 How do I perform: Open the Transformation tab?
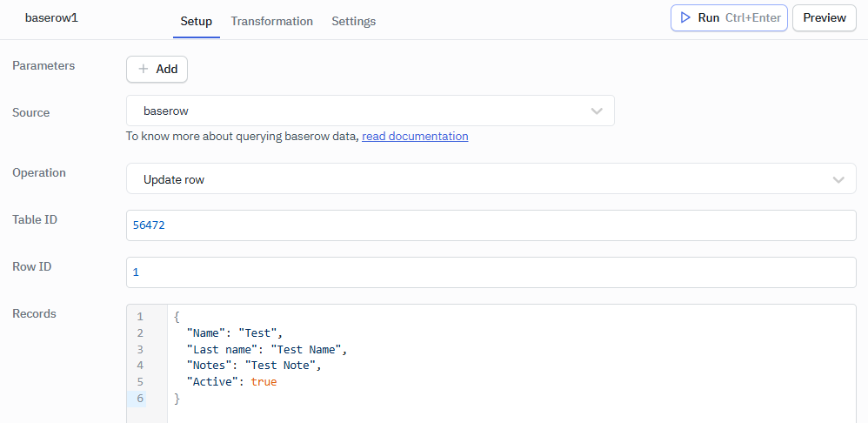click(271, 21)
